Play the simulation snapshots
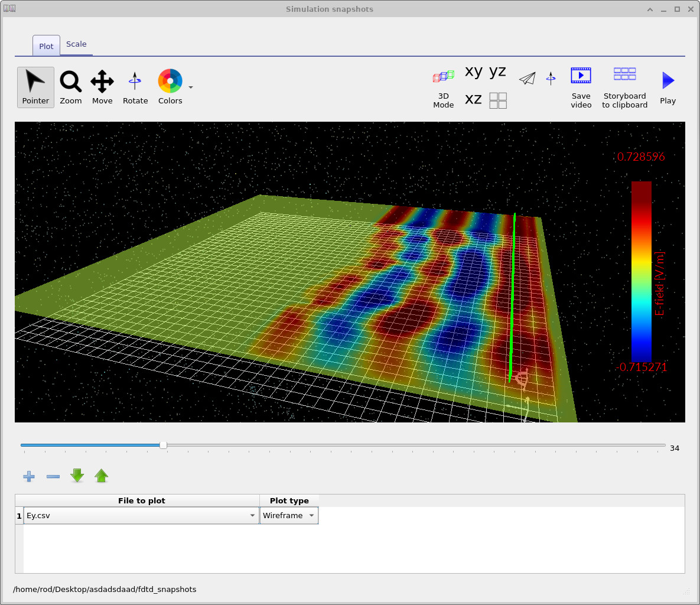 [668, 88]
